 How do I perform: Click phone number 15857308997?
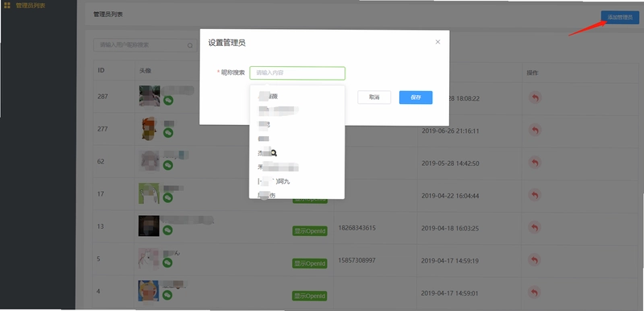click(357, 260)
